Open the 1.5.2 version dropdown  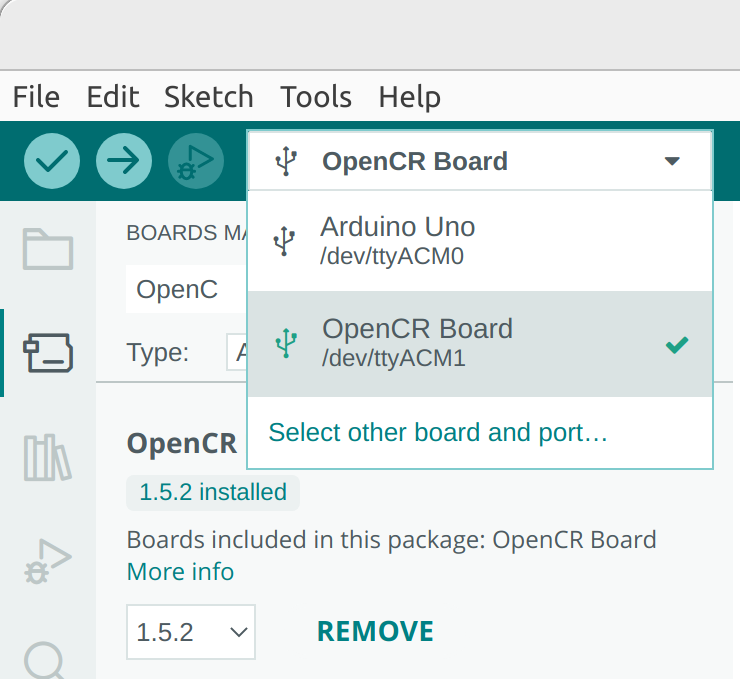pos(191,632)
